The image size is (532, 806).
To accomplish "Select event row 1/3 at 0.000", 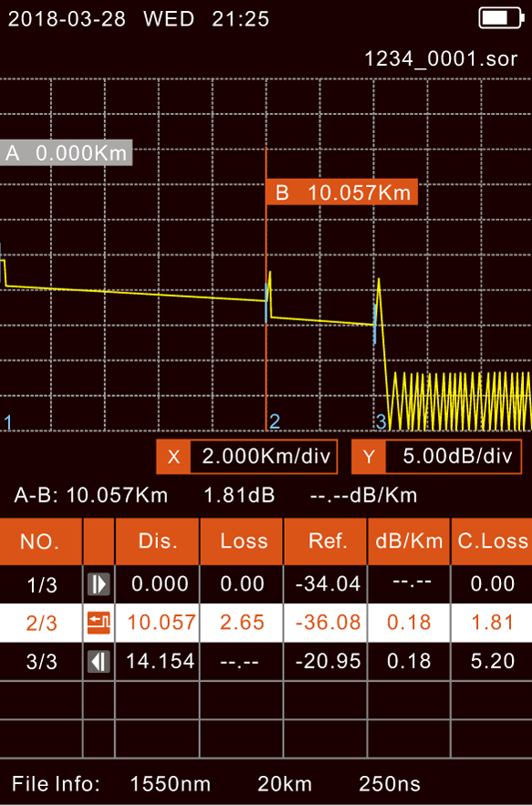I will click(x=266, y=584).
